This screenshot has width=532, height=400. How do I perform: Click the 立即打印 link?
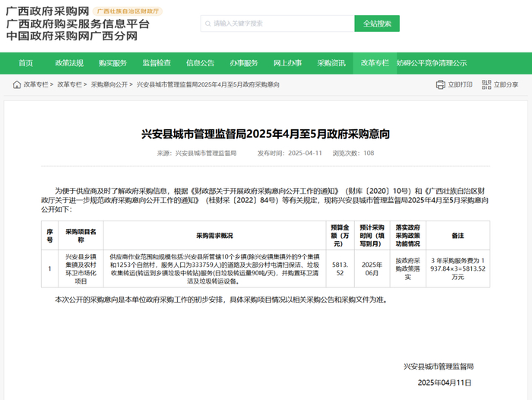click(x=460, y=84)
